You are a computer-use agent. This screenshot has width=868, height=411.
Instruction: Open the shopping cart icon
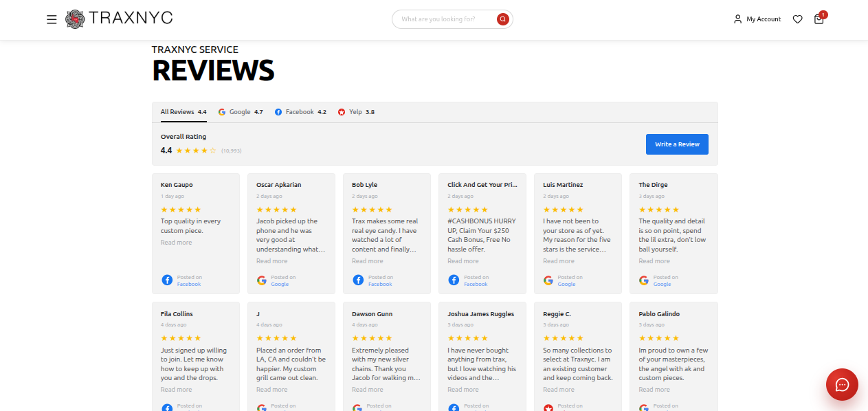point(819,19)
